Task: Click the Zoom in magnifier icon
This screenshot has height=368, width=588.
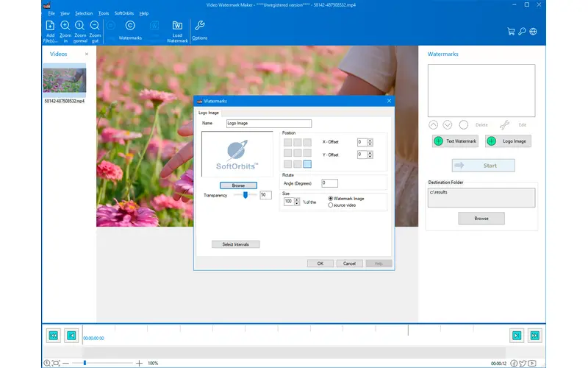Action: [65, 26]
